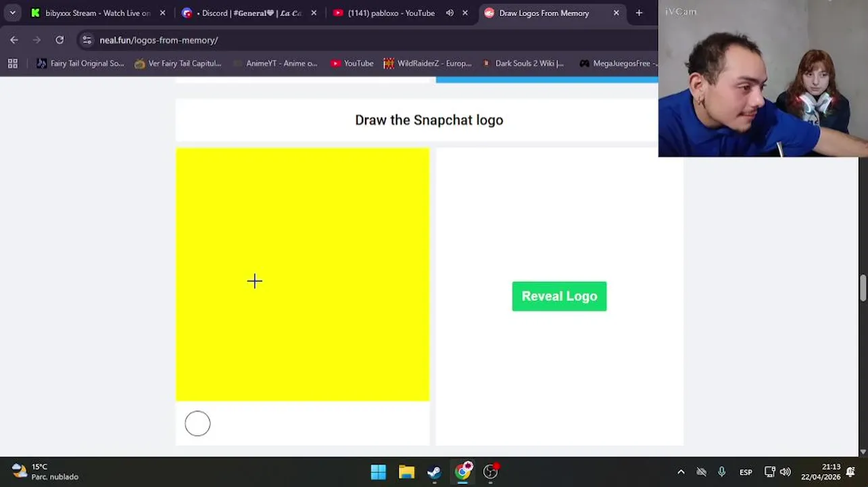The height and width of the screenshot is (487, 868).
Task: Expand the tab search dropdown
Action: [x=12, y=13]
